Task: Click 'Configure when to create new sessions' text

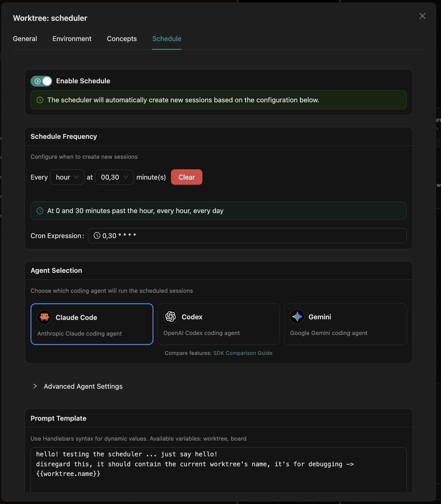Action: (84, 157)
